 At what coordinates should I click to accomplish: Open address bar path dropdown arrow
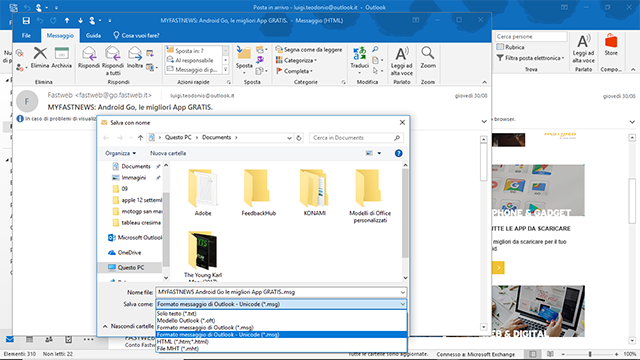click(x=289, y=138)
